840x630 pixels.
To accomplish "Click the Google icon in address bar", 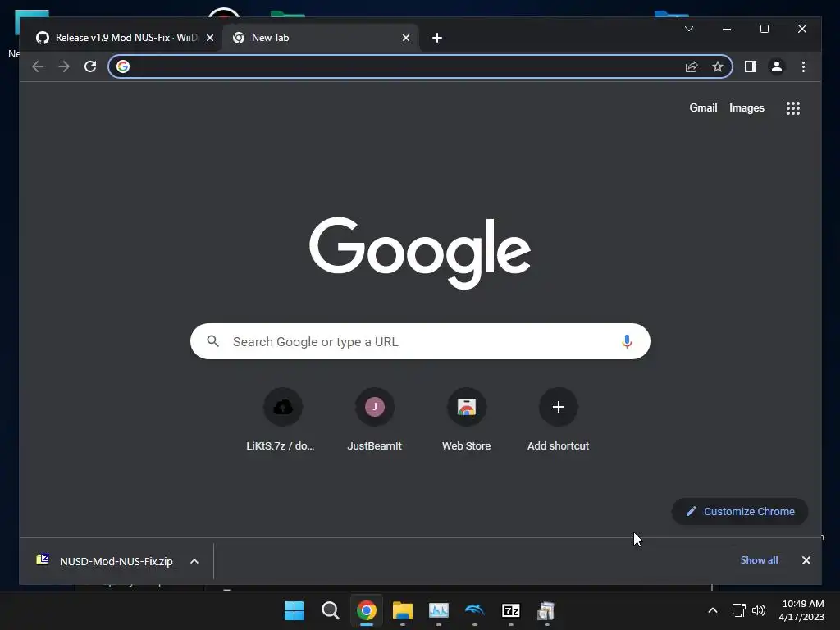I will point(123,66).
